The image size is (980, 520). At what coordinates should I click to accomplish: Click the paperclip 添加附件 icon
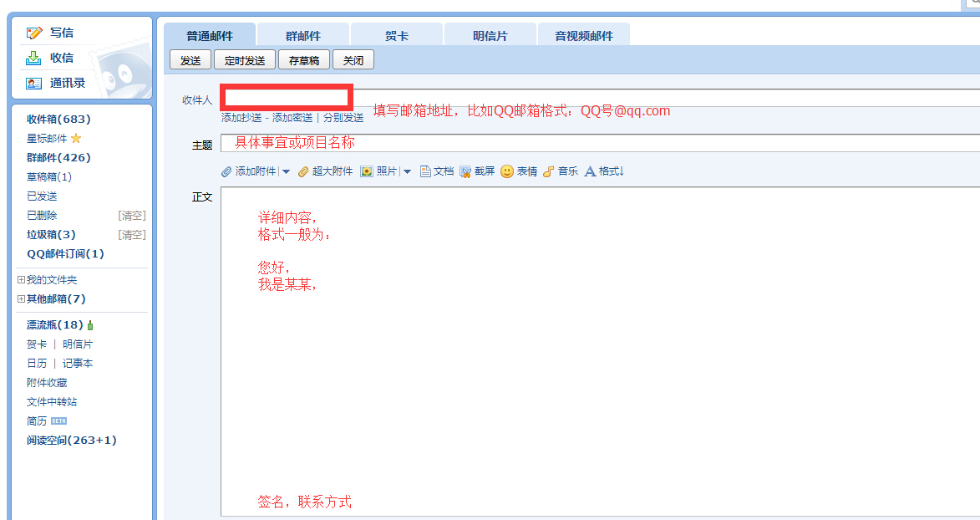pos(226,171)
